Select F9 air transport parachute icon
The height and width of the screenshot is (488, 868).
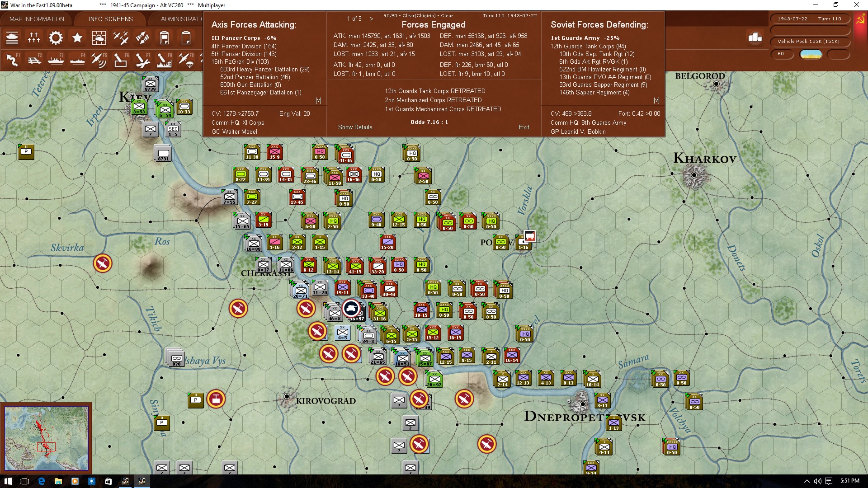[186, 59]
